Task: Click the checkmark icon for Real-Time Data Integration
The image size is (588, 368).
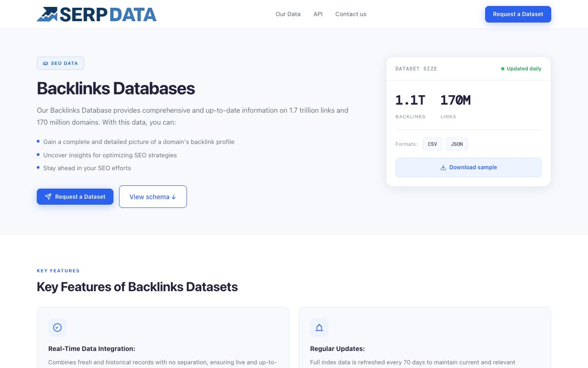Action: [x=57, y=328]
